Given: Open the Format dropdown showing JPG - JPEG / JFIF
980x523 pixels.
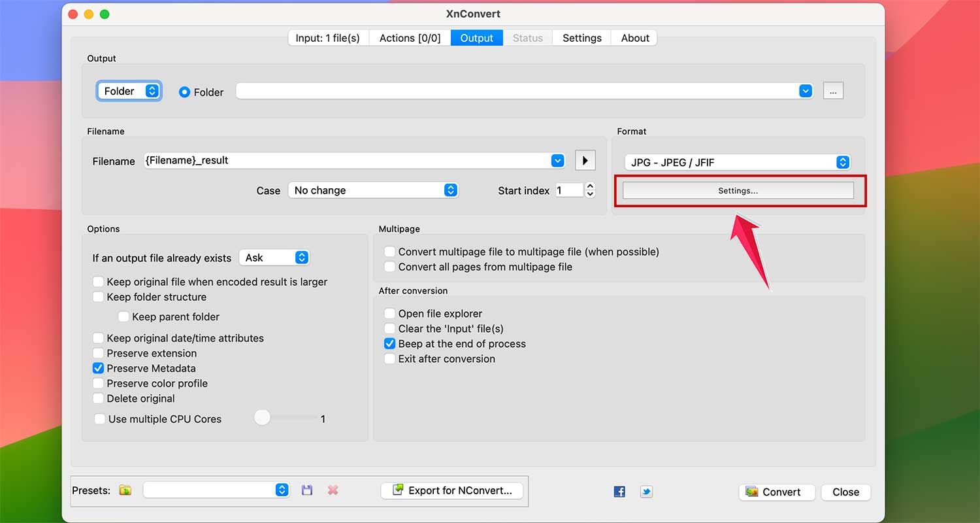Looking at the screenshot, I should click(x=737, y=162).
